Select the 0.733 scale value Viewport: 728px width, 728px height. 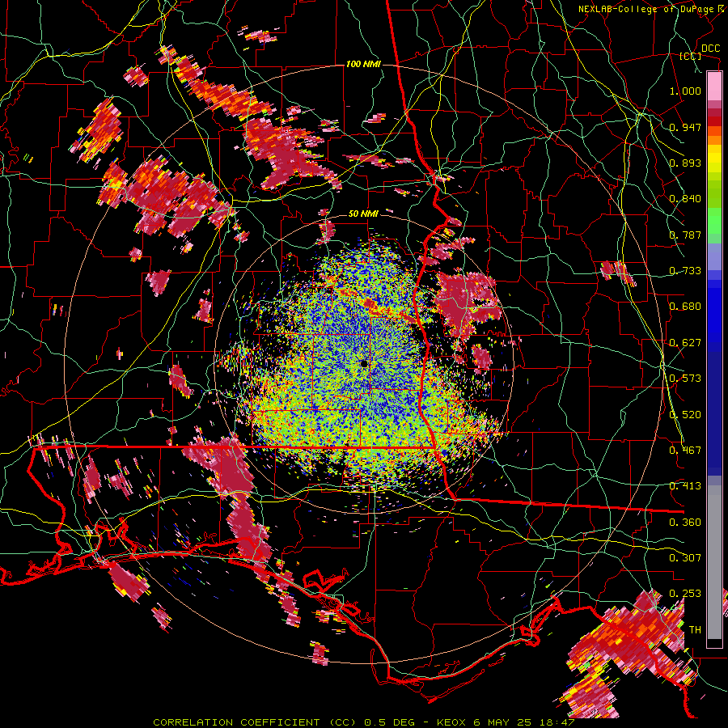685,270
